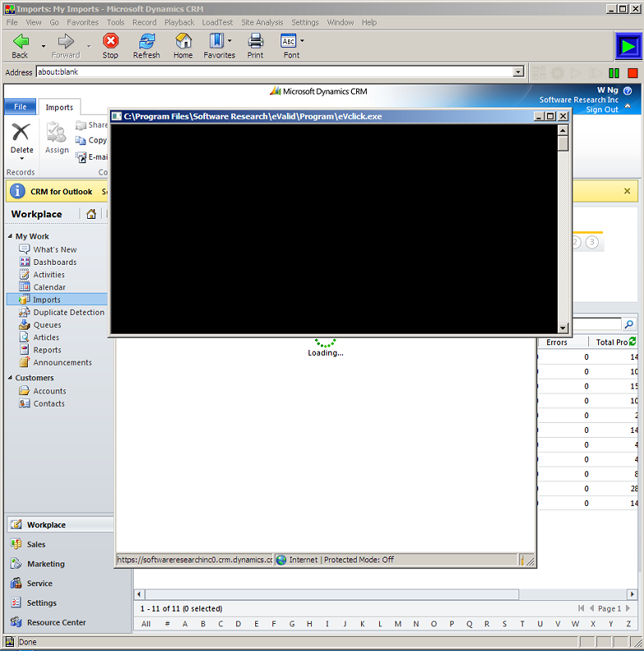Click the horizontal grid scrollbar
The height and width of the screenshot is (651, 644).
pos(331,594)
